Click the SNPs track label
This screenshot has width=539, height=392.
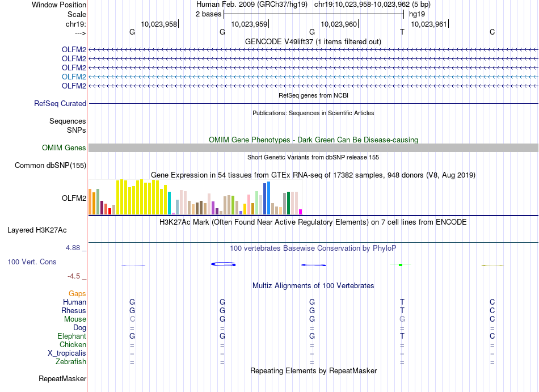[x=77, y=130]
